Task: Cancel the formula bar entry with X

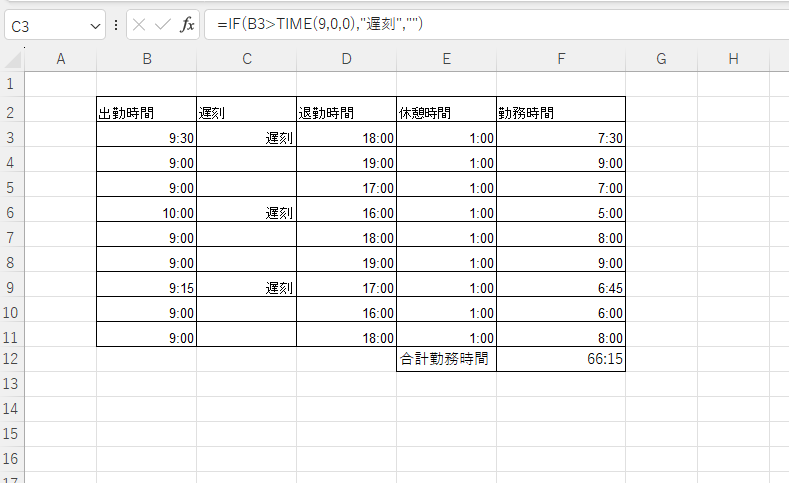Action: (139, 24)
